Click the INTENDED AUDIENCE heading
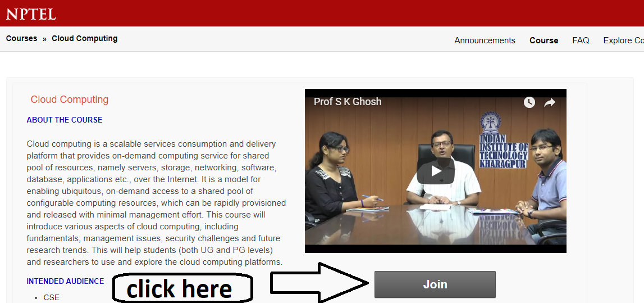This screenshot has width=644, height=303. pyautogui.click(x=65, y=281)
